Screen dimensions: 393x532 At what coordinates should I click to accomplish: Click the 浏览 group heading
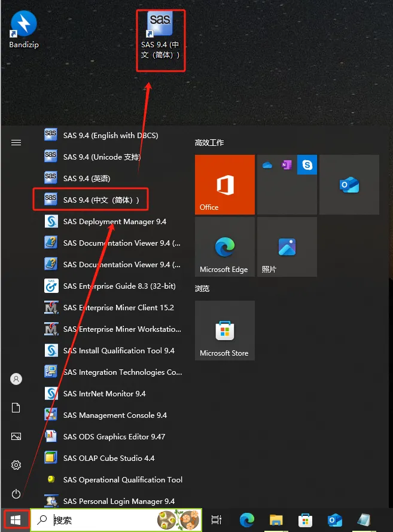coord(202,288)
